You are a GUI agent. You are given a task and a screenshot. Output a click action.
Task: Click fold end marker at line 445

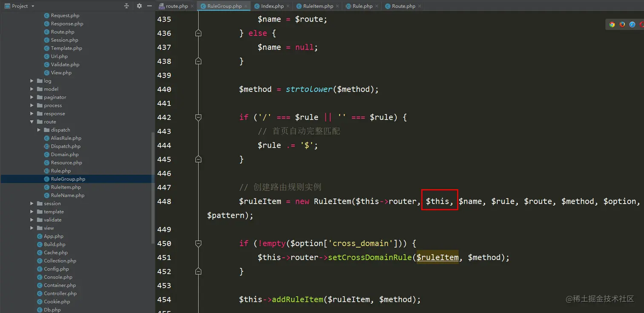click(198, 159)
